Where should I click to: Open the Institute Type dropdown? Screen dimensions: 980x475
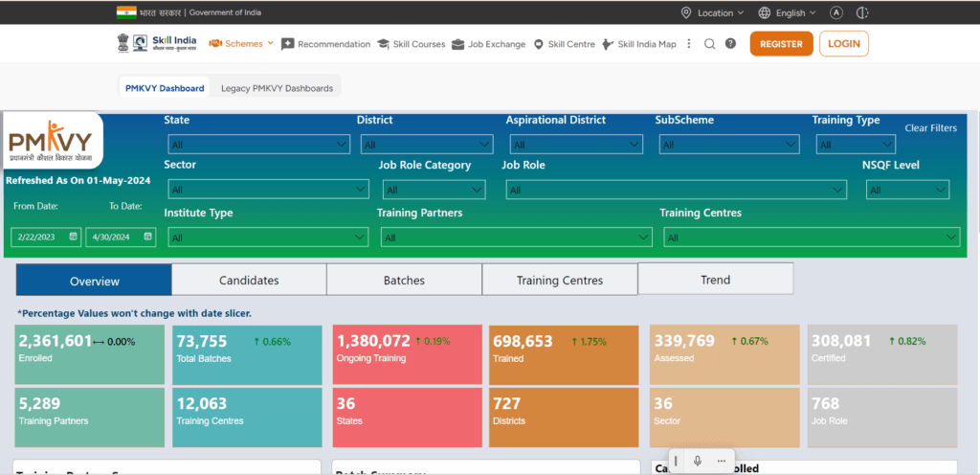(268, 237)
